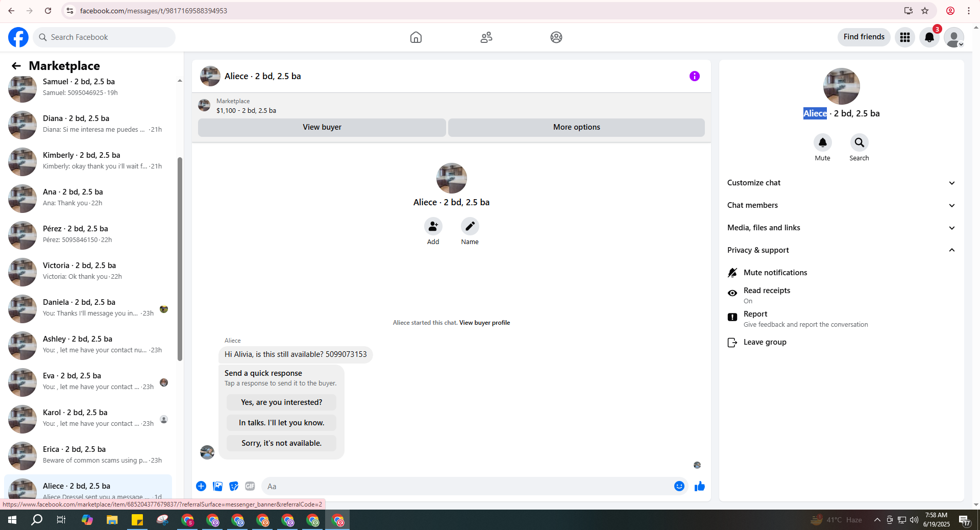The height and width of the screenshot is (530, 980).
Task: Click the message input box
Action: (x=467, y=486)
